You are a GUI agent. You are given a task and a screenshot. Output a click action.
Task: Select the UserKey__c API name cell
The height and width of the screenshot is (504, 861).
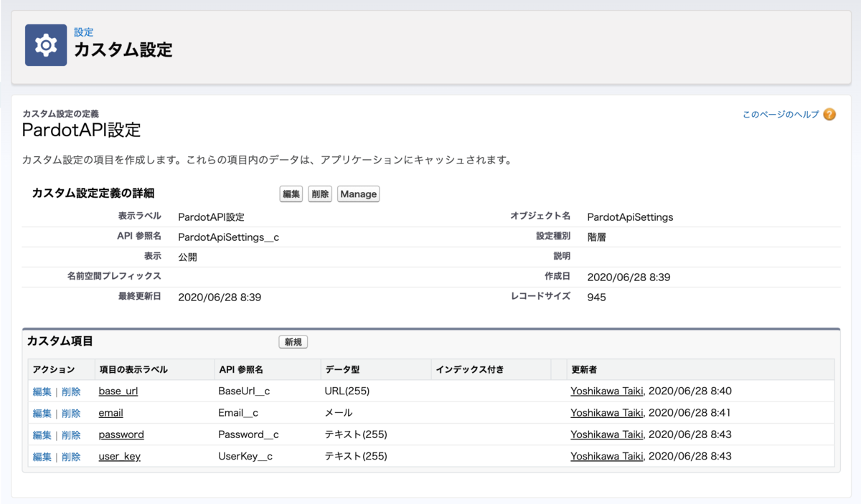coord(245,456)
